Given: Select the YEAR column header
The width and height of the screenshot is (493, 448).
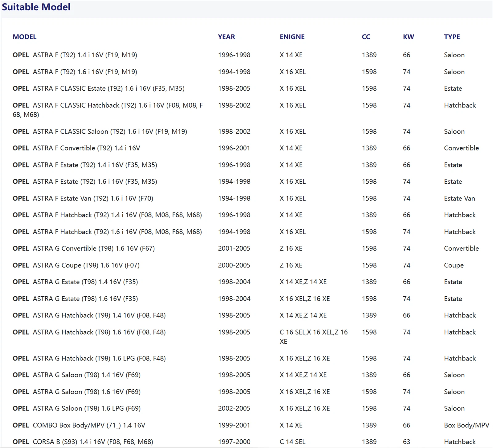Looking at the screenshot, I should [x=226, y=37].
